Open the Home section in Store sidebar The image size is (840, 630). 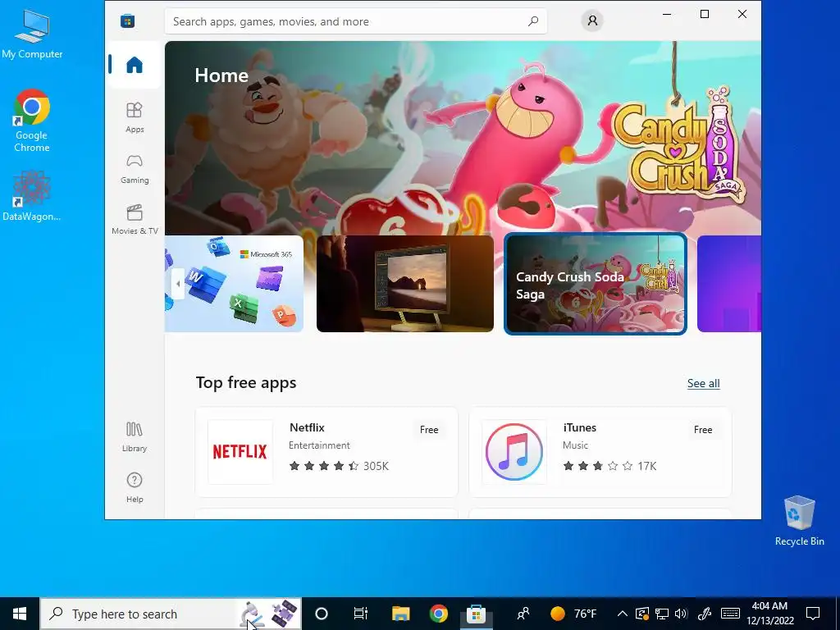point(135,65)
